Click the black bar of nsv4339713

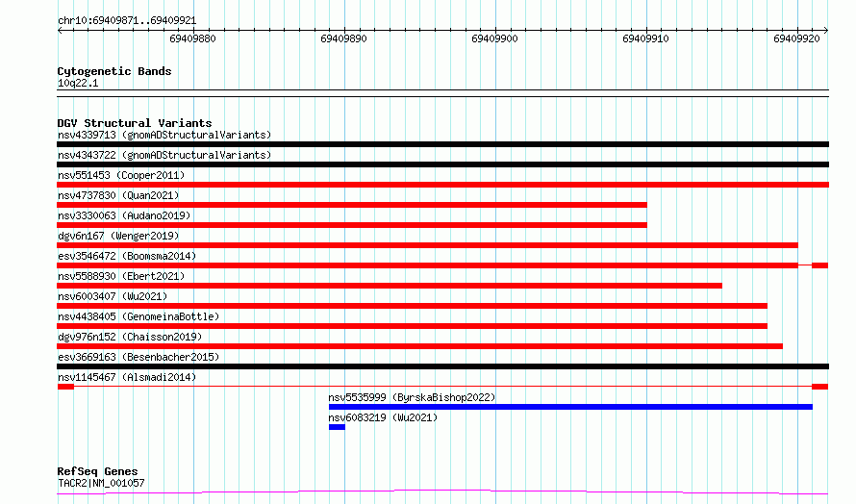point(442,144)
